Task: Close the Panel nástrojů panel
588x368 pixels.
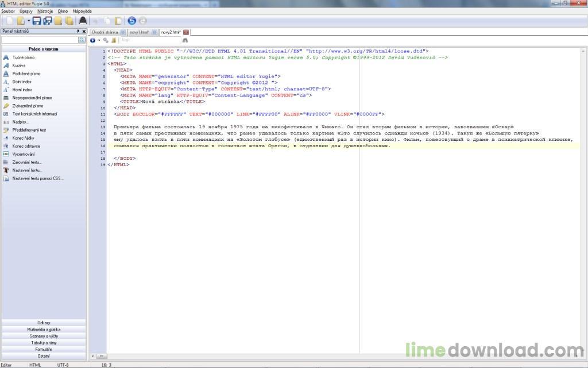Action: (x=84, y=32)
